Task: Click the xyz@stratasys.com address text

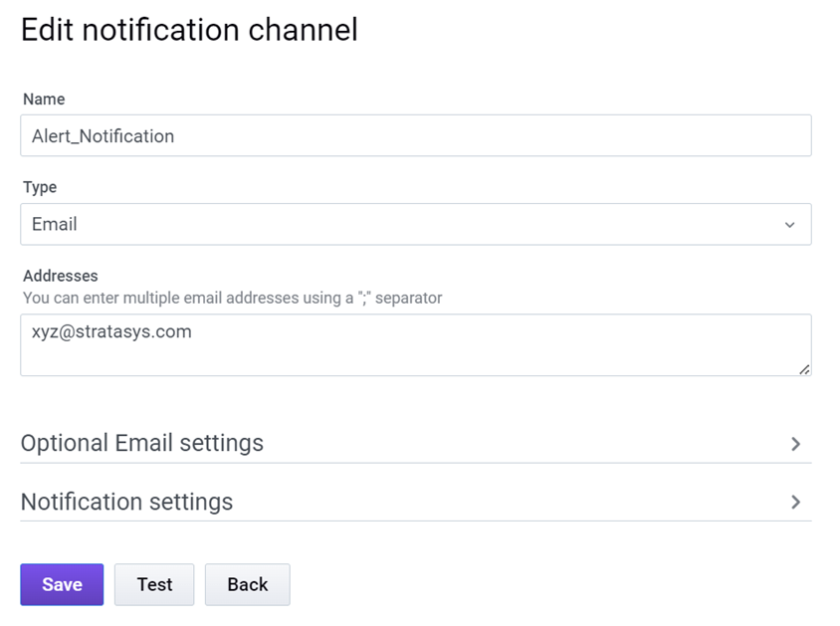Action: click(x=111, y=331)
